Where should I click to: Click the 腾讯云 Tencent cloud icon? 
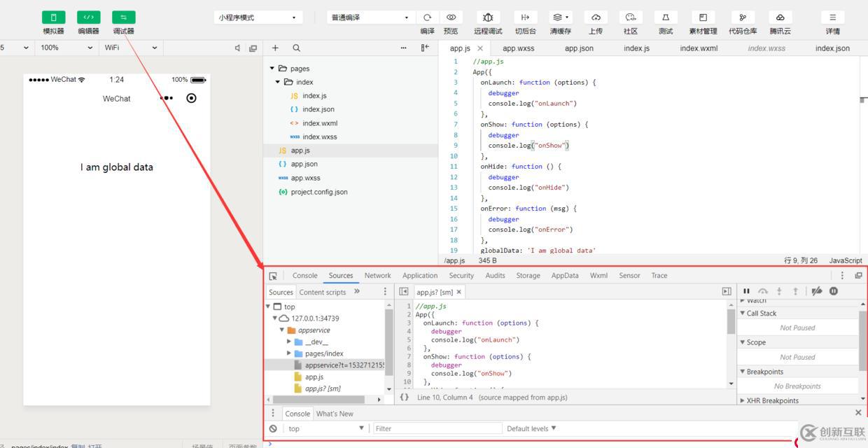(x=780, y=17)
